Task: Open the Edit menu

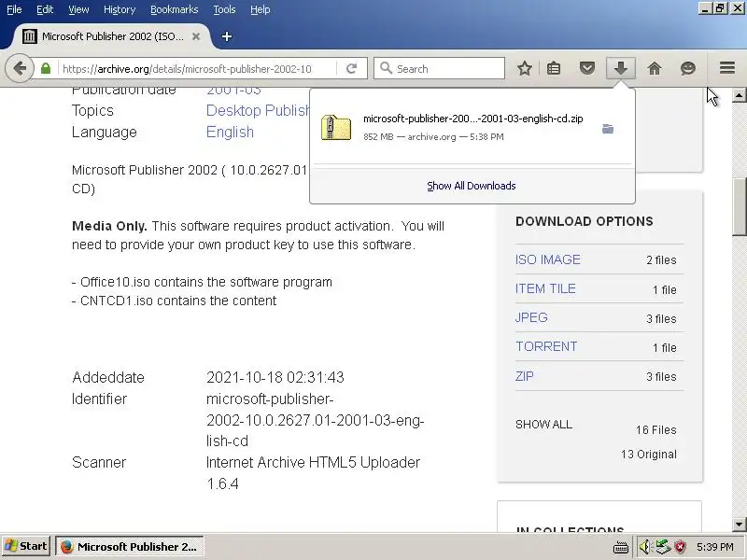Action: pyautogui.click(x=45, y=9)
